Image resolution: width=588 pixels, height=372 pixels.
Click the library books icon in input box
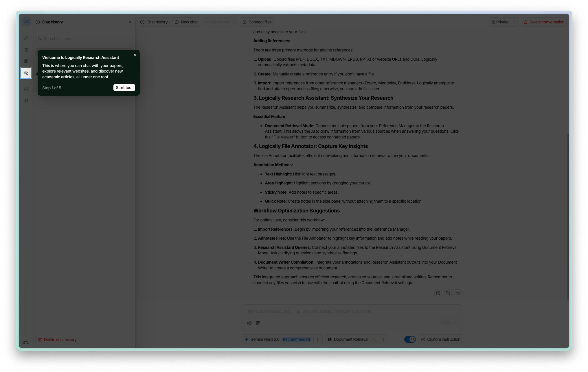[x=258, y=323]
